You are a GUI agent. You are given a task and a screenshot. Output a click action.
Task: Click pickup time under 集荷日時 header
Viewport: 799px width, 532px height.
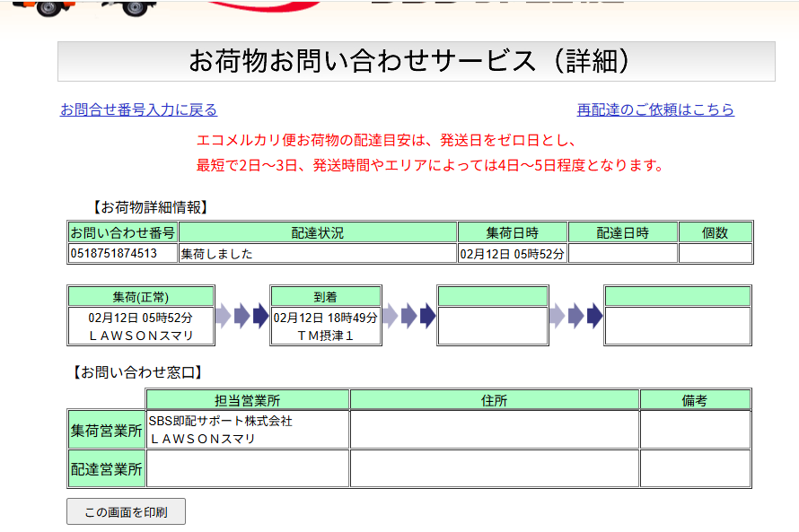513,254
